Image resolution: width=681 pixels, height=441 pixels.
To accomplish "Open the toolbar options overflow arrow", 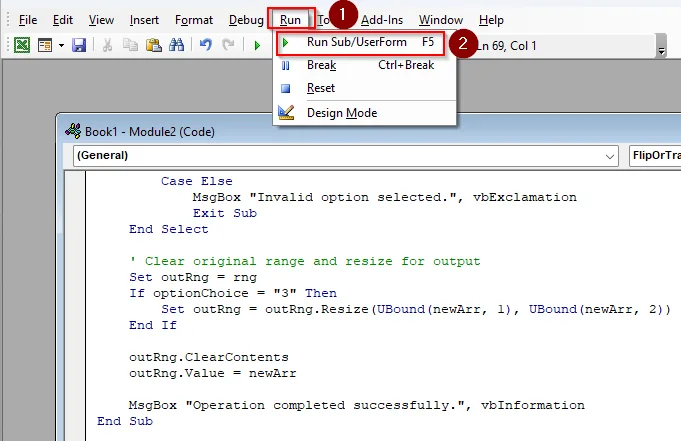I will [661, 46].
